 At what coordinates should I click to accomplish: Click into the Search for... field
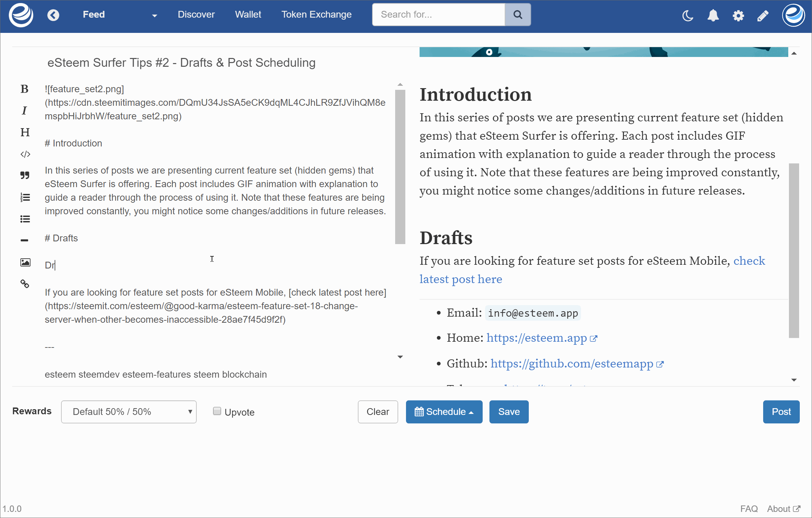pyautogui.click(x=439, y=15)
